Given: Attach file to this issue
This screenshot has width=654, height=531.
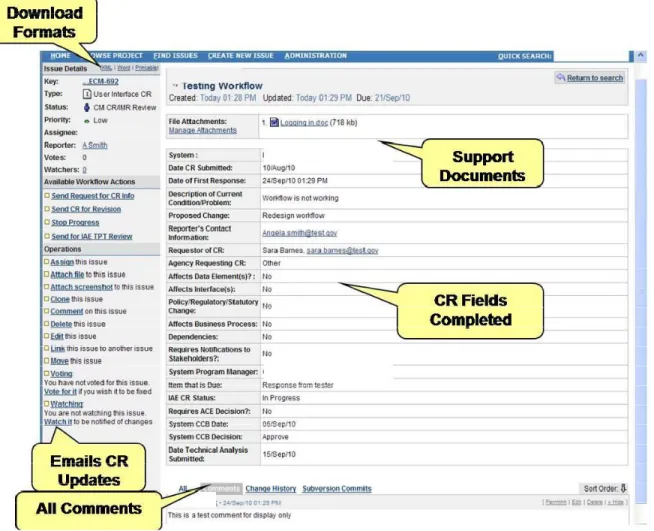Looking at the screenshot, I should (x=67, y=274).
